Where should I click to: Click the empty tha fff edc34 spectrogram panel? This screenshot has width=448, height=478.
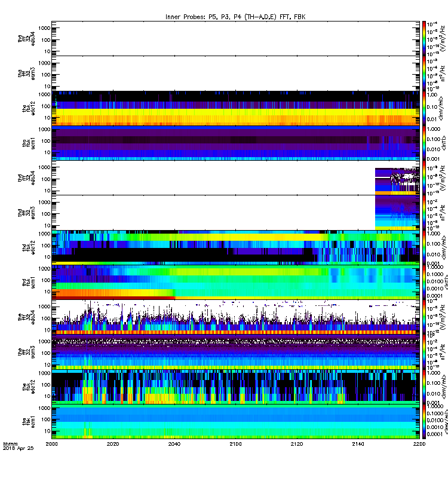(235, 38)
